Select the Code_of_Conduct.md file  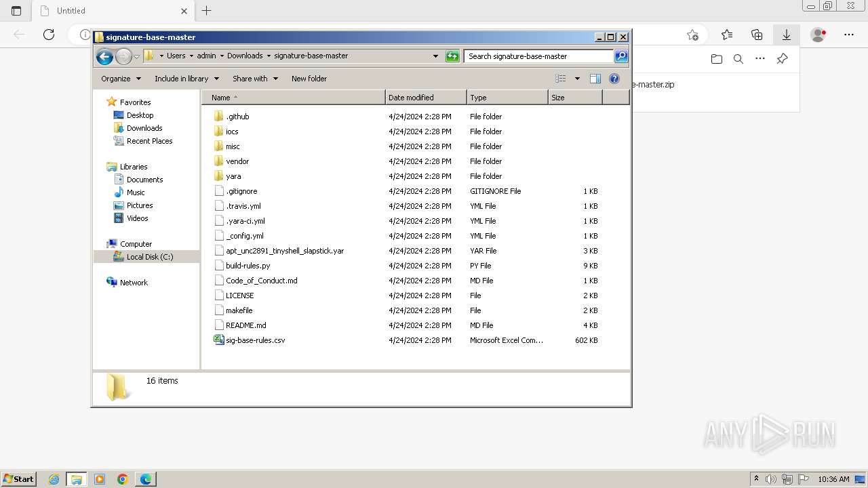click(261, 281)
